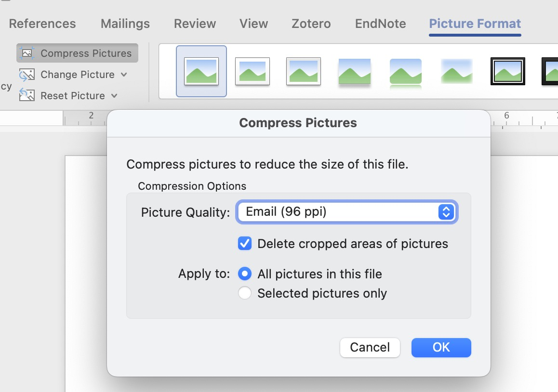Select the first picture style thumbnail
The image size is (558, 392).
click(x=201, y=71)
